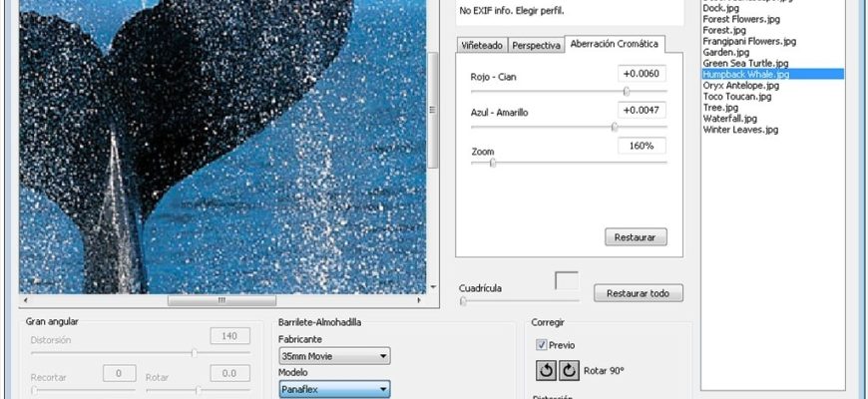Image resolution: width=868 pixels, height=399 pixels.
Task: Select Forest Flowers.jpg in the file list
Action: tap(741, 19)
